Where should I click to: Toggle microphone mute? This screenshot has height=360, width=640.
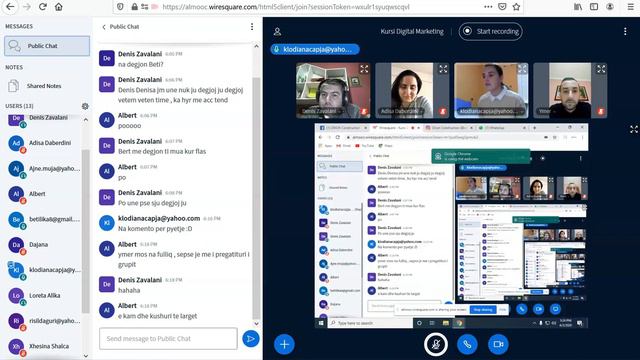tap(436, 344)
